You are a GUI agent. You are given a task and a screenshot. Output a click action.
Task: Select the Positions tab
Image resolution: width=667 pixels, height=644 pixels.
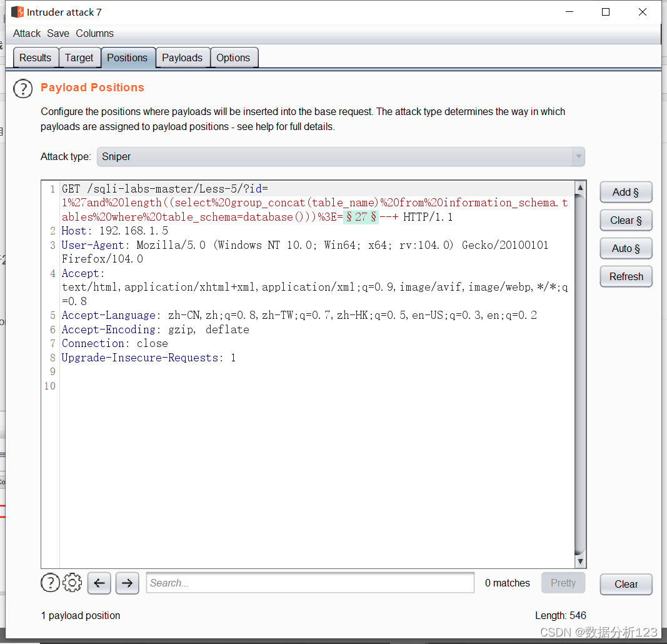coord(127,58)
